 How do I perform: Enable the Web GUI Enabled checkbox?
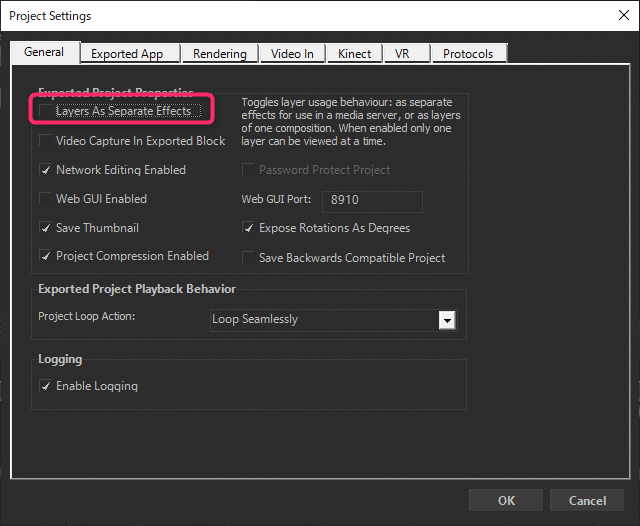point(45,198)
